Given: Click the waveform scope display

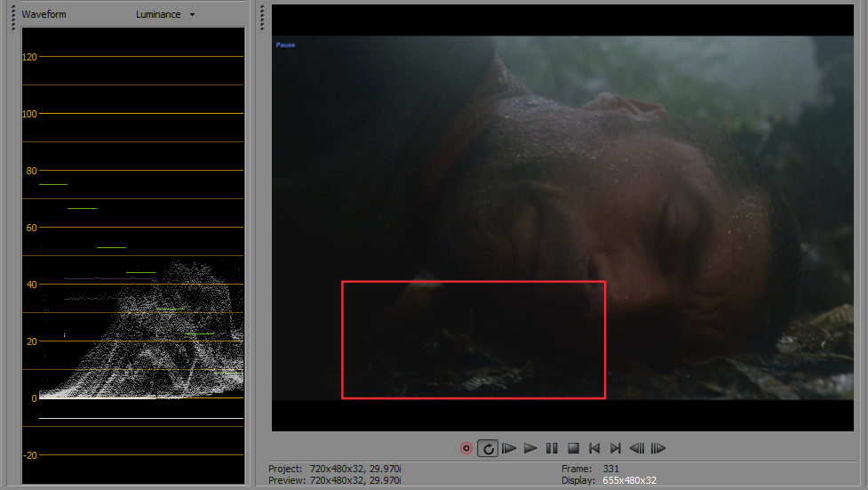Looking at the screenshot, I should click(x=133, y=255).
